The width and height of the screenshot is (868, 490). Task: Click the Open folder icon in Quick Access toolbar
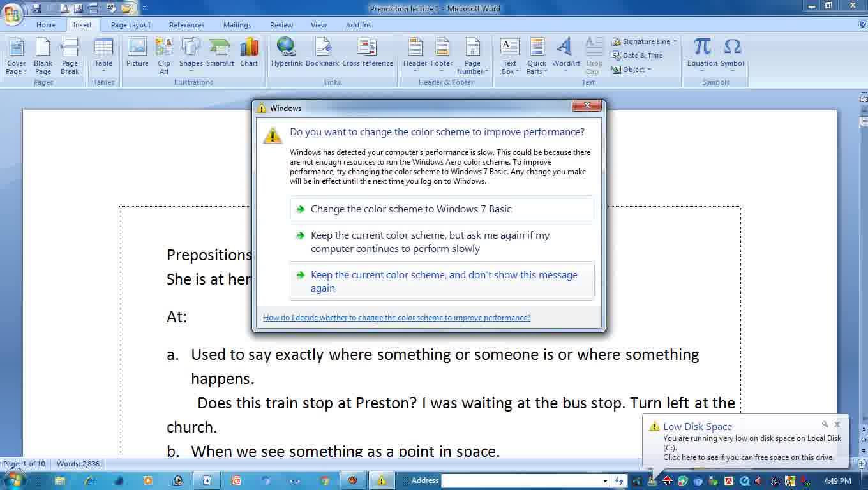(x=126, y=8)
